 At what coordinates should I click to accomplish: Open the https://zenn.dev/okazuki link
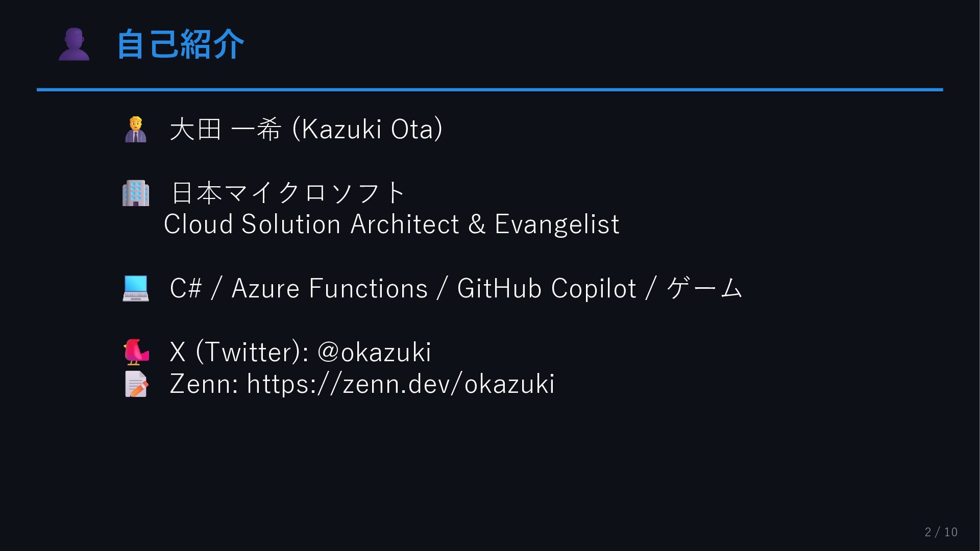[x=401, y=384]
